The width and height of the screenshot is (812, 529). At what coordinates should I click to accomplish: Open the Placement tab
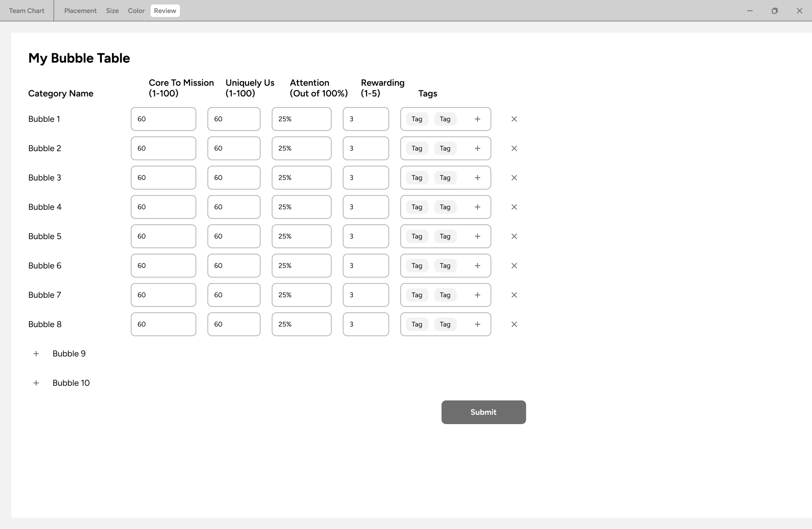[80, 11]
